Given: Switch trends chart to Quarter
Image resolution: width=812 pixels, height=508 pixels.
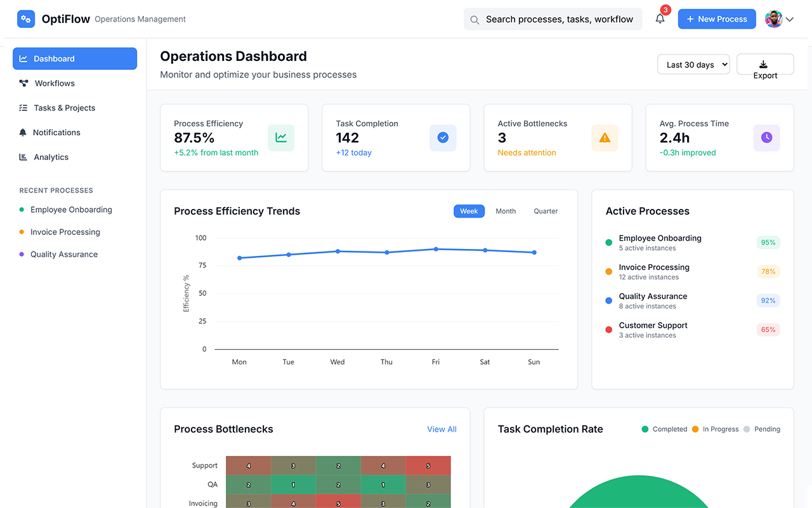Looking at the screenshot, I should pos(546,211).
